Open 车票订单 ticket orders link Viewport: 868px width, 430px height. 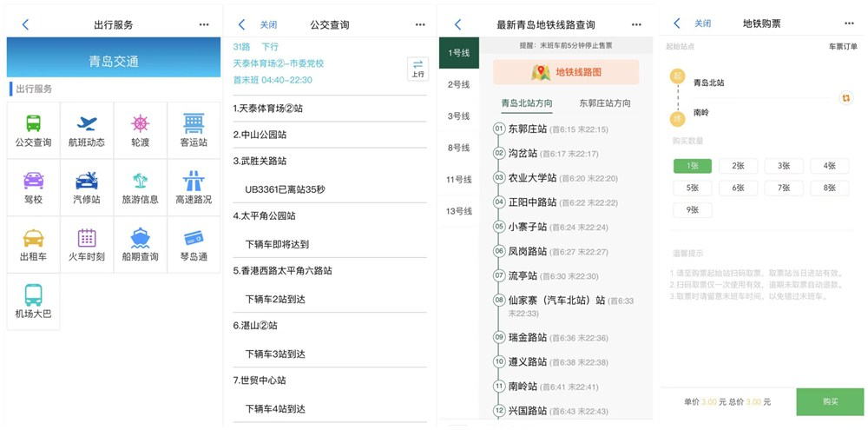(843, 47)
